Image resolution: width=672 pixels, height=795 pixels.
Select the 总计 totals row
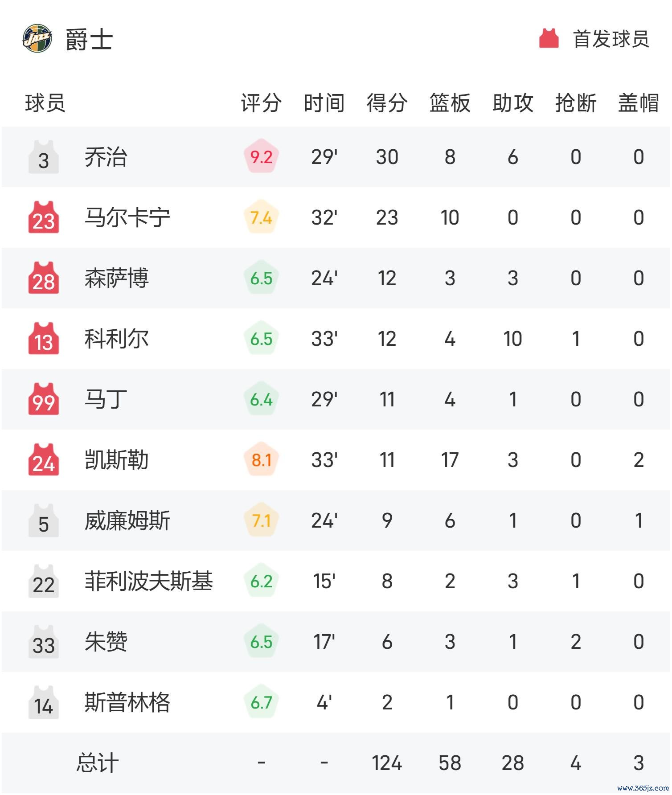pos(336,763)
